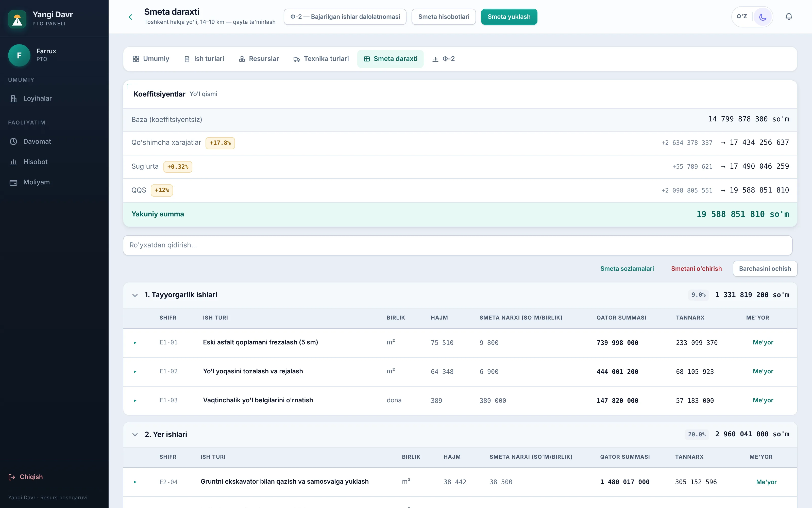
Task: Click Smeta yuklash button
Action: pyautogui.click(x=509, y=17)
